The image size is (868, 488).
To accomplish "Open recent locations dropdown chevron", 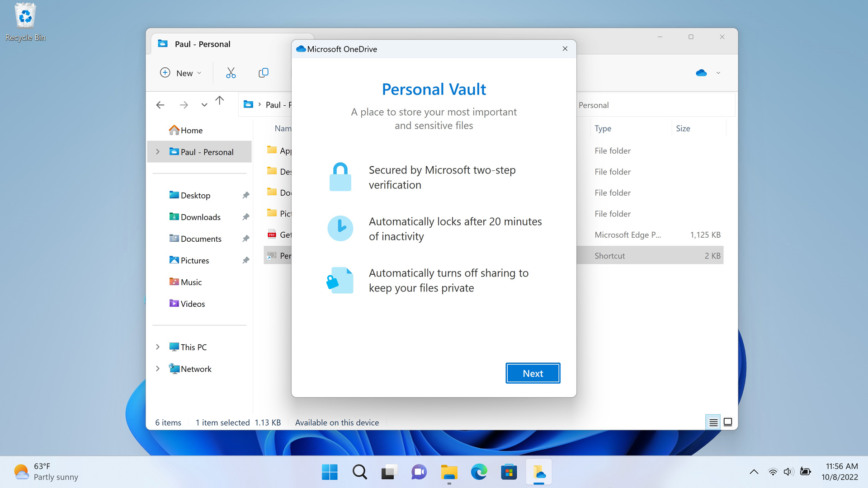I will point(204,105).
